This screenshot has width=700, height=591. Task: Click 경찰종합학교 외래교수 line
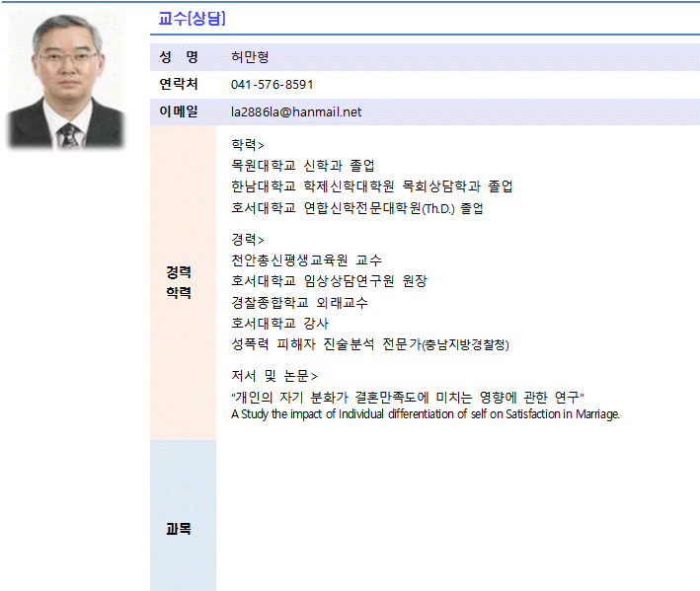click(x=299, y=303)
